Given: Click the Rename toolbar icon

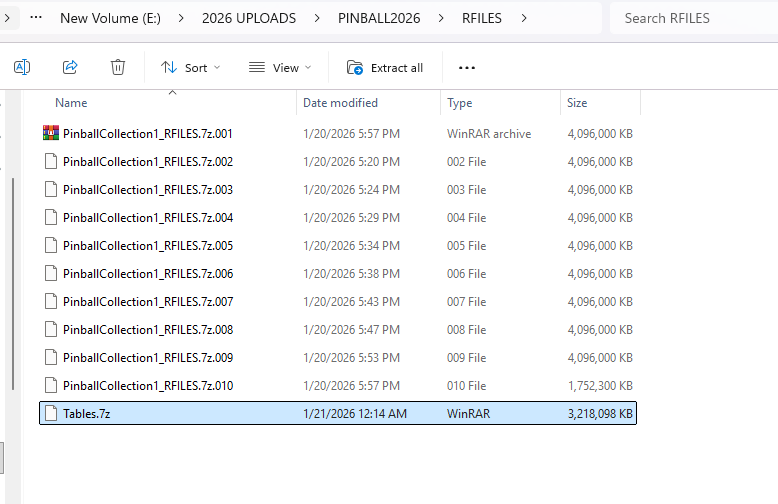Looking at the screenshot, I should (x=22, y=67).
